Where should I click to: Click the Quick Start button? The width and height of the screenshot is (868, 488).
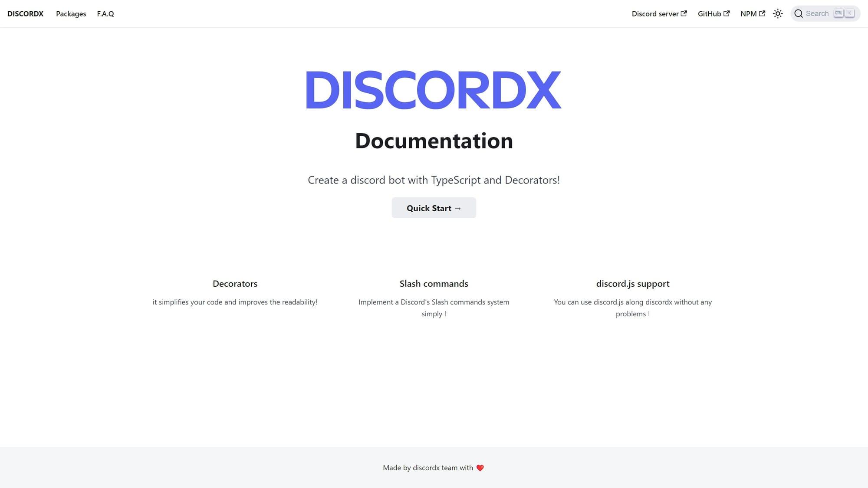[434, 208]
